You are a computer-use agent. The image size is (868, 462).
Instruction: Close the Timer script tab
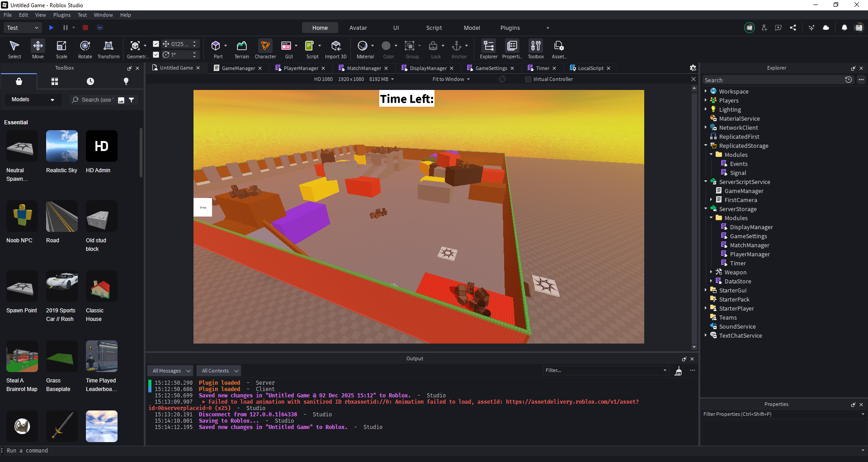[554, 68]
